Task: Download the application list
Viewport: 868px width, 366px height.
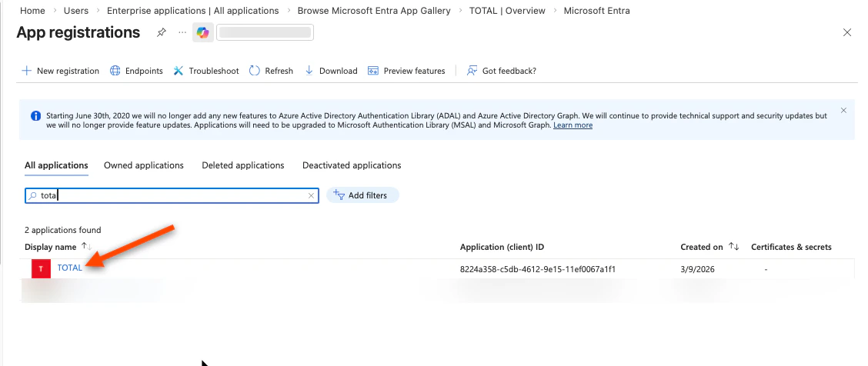Action: pyautogui.click(x=331, y=71)
